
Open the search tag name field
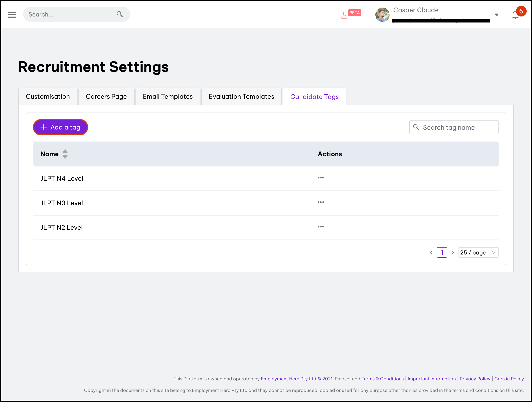(453, 127)
